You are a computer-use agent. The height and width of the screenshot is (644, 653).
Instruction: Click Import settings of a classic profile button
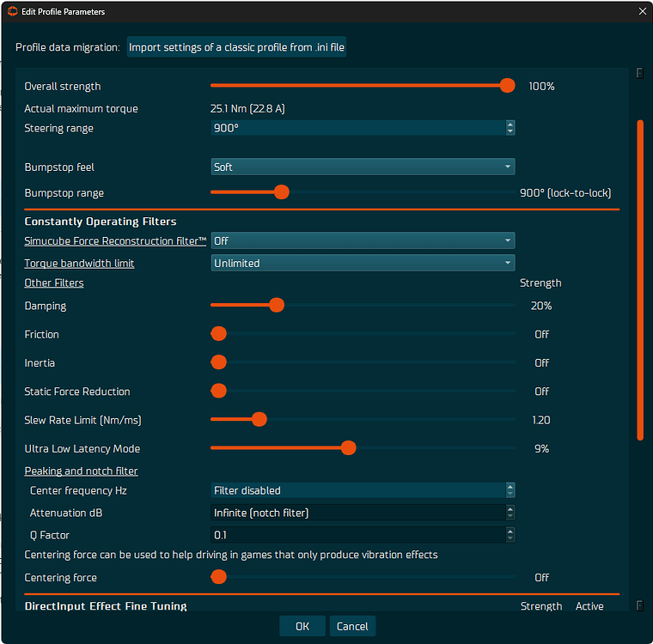236,47
